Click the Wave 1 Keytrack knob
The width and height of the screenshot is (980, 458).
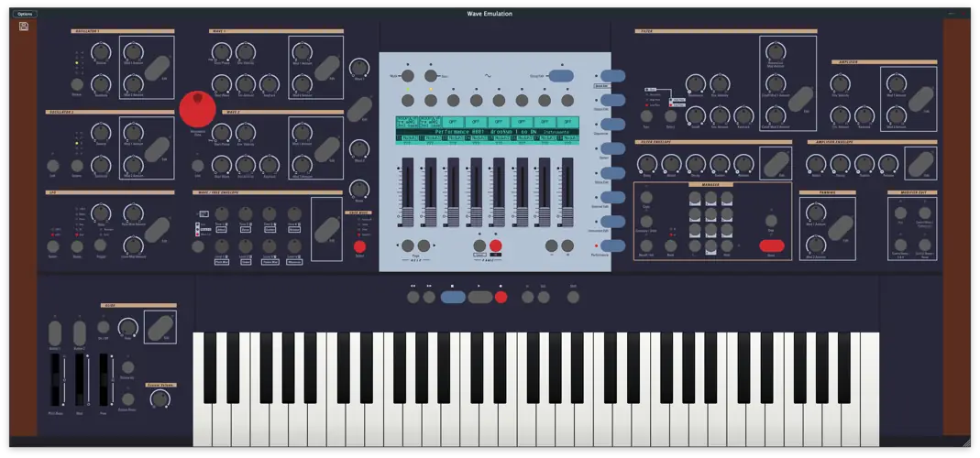[x=269, y=82]
